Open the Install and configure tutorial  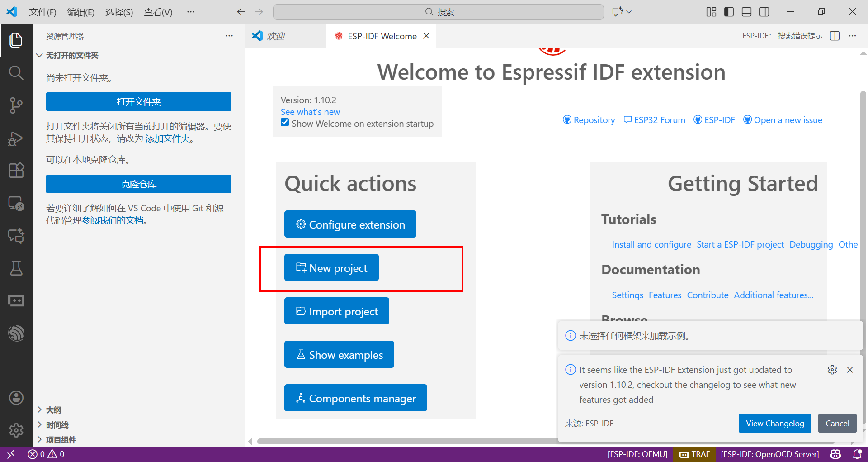pyautogui.click(x=651, y=244)
